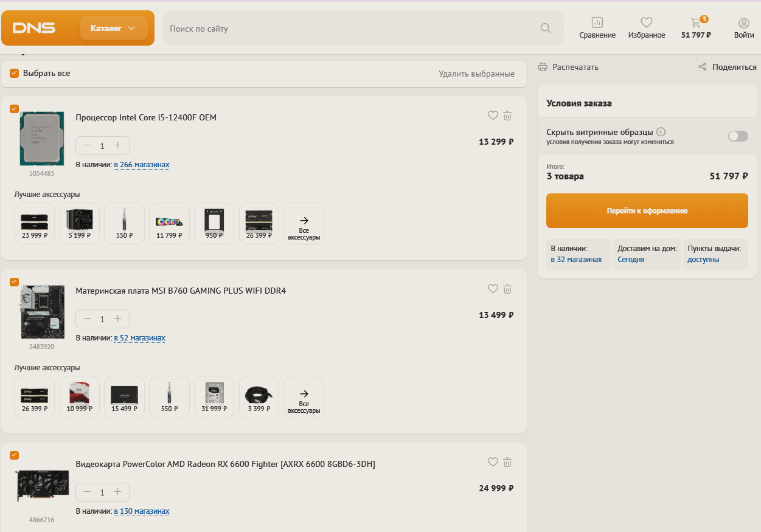Uncheck the Intel Core i5-12400F item checkbox
The width and height of the screenshot is (761, 532).
[15, 109]
